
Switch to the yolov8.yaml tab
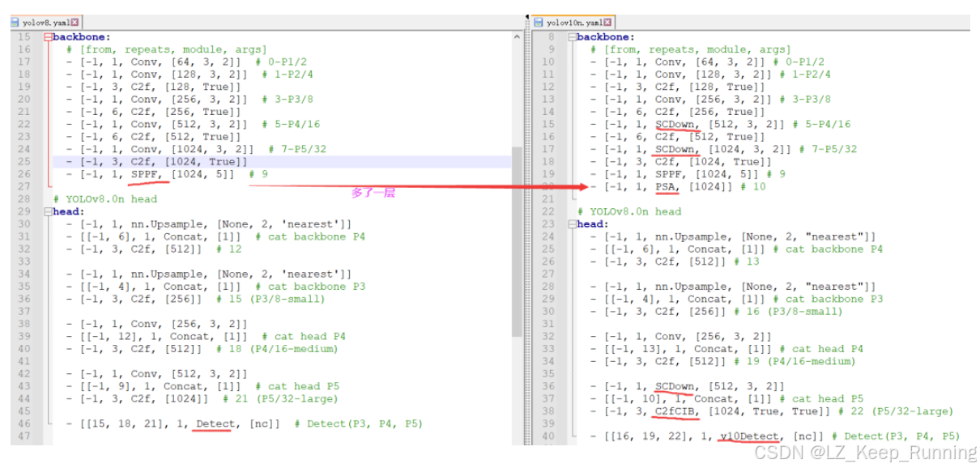pyautogui.click(x=45, y=23)
